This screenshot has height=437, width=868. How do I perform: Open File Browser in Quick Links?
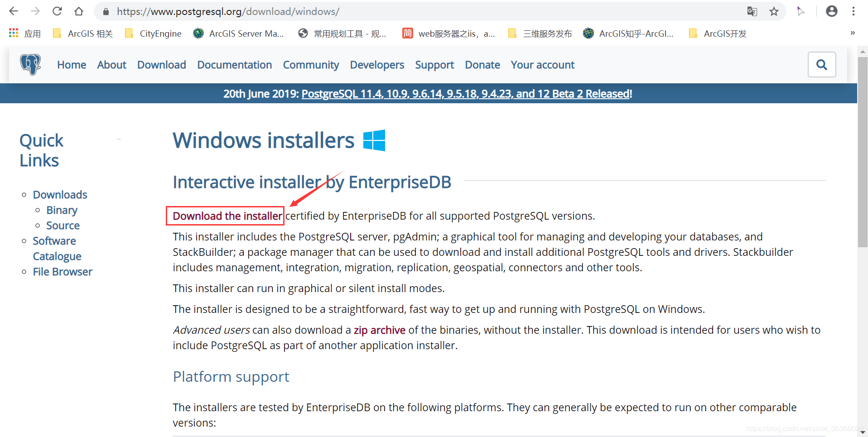[63, 272]
